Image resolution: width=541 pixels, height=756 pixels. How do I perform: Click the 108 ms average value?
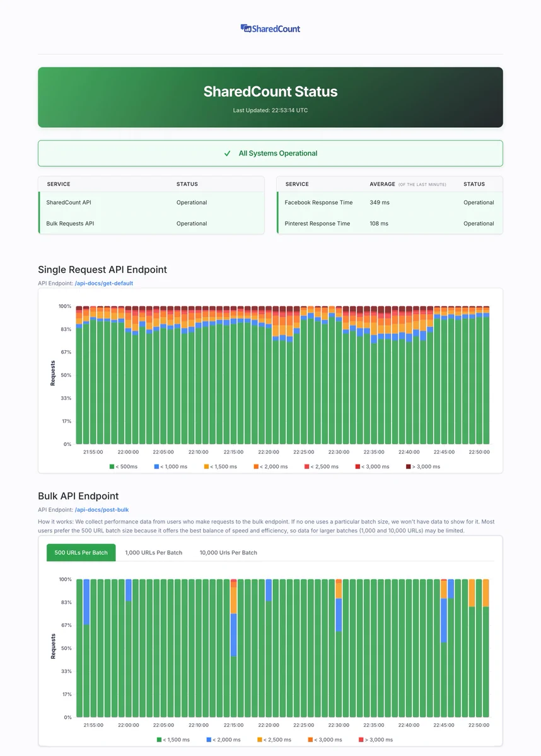379,224
